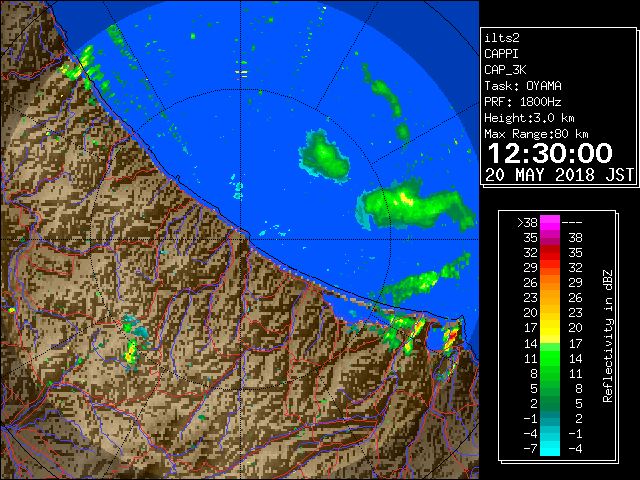Click the 'CAP_3K' text line
Viewport: 640px width, 480px height.
(x=505, y=70)
